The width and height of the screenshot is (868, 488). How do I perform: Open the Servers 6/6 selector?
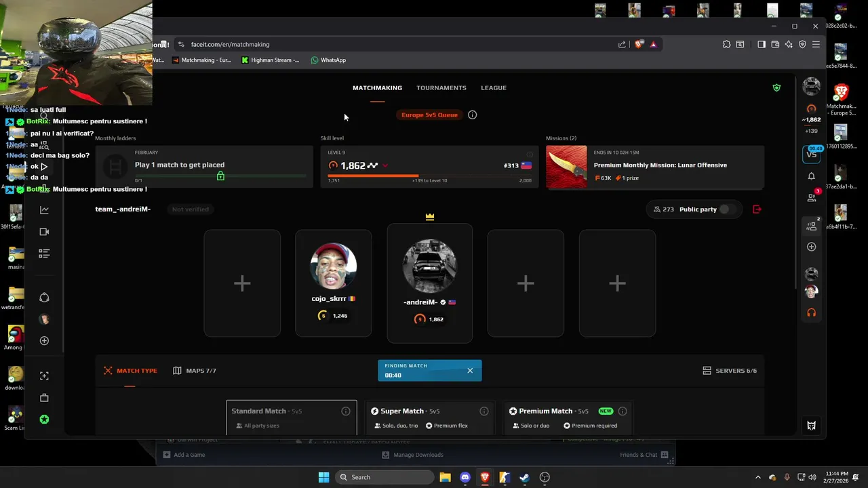tap(730, 371)
